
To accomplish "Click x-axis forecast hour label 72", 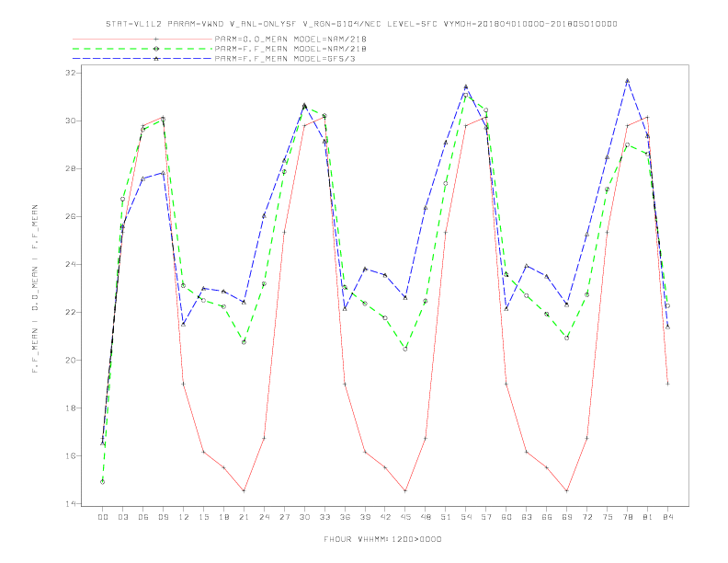I will (586, 517).
